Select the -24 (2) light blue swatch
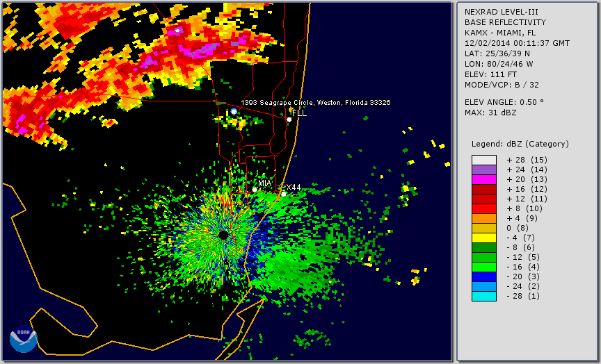Viewport: 601px width, 364px height. 484,287
